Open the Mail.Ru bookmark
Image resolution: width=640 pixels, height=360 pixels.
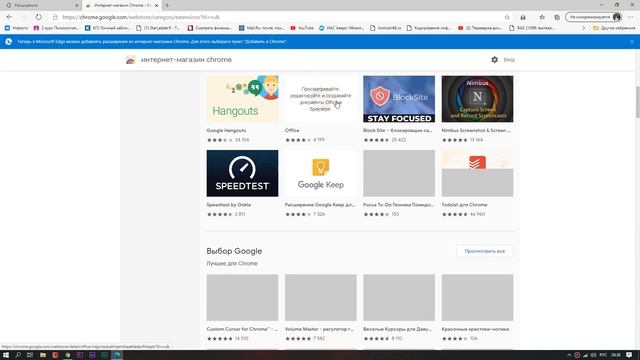(x=262, y=28)
